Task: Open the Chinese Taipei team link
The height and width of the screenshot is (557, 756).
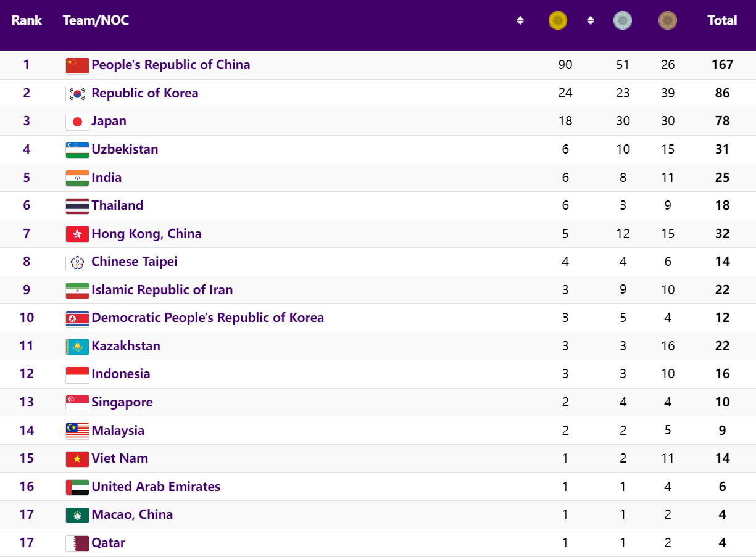Action: 135,262
